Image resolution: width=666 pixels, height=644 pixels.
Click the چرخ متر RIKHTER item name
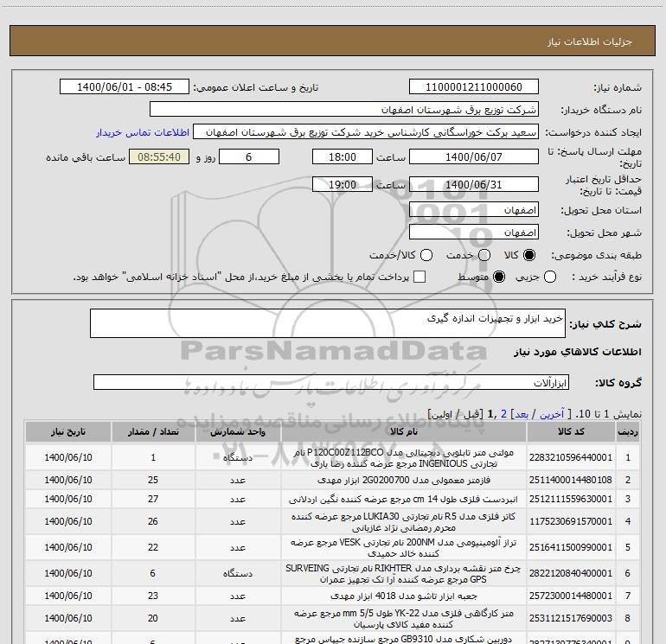pyautogui.click(x=404, y=574)
